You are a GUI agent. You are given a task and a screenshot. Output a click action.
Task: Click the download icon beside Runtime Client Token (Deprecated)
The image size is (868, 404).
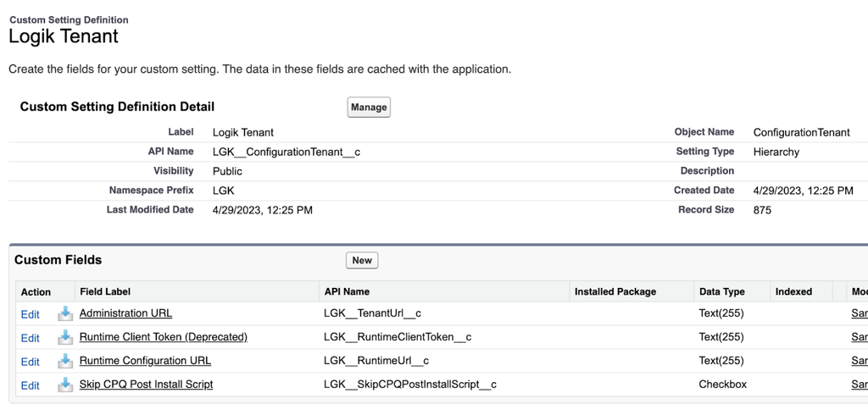coord(65,337)
